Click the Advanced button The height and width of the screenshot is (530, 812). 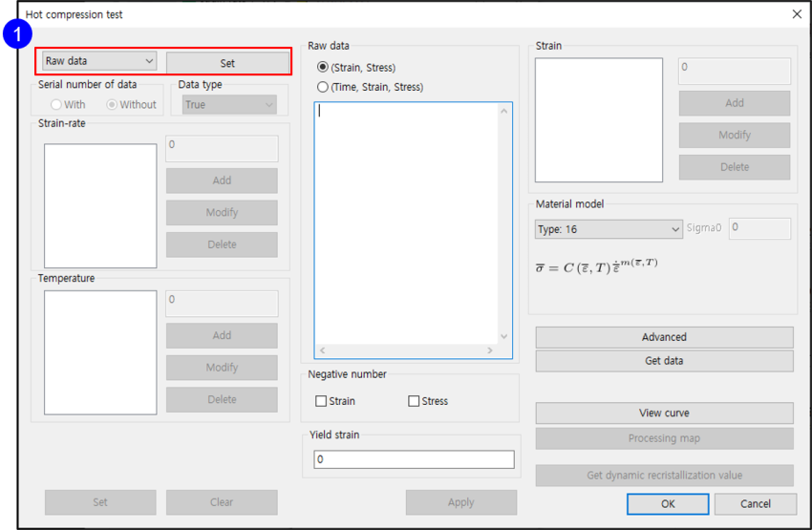(665, 337)
